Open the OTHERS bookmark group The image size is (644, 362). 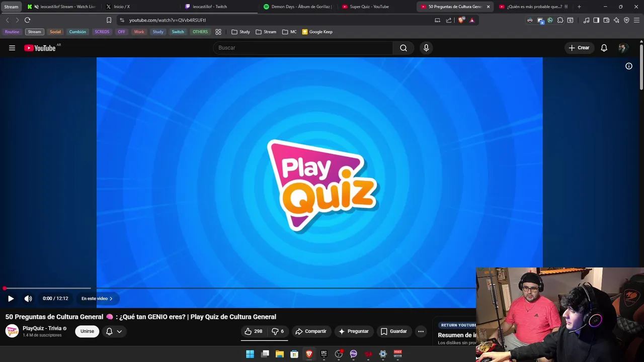(x=200, y=32)
